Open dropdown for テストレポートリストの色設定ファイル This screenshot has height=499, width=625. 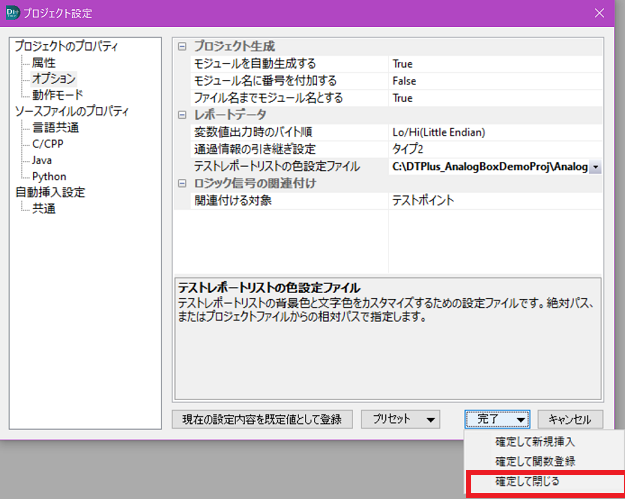pyautogui.click(x=596, y=167)
